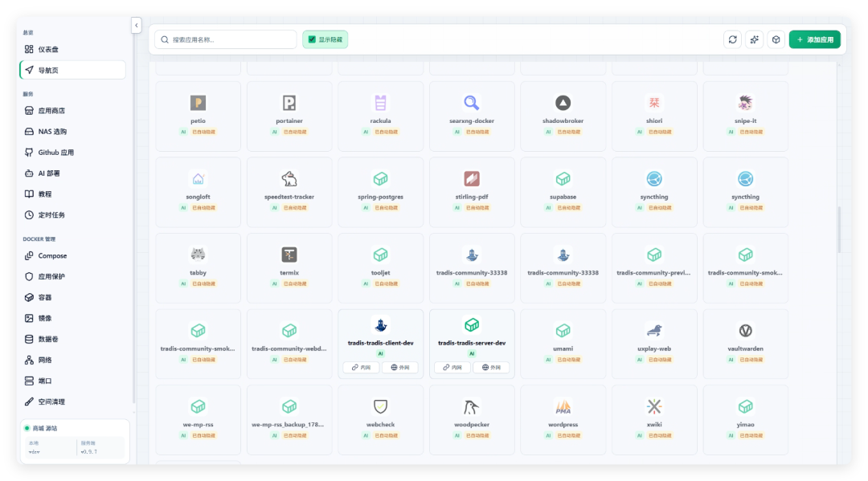
Task: Open the searxng-docker magnifier icon
Action: click(x=472, y=103)
